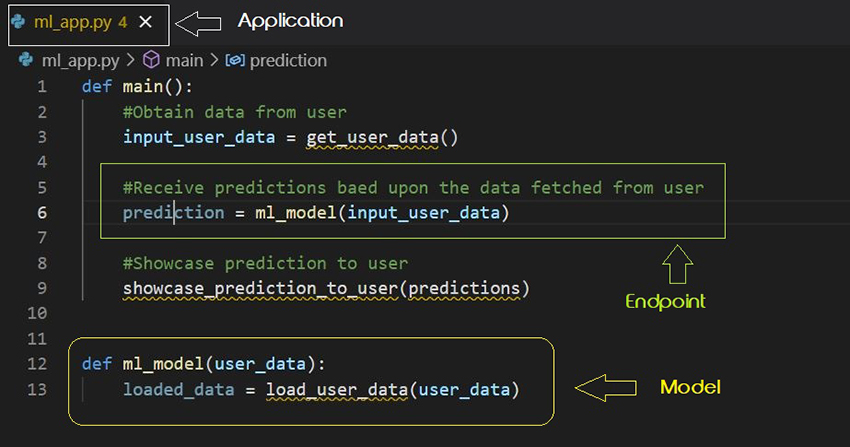The height and width of the screenshot is (447, 850).
Task: Click line number 12 in the gutter
Action: pyautogui.click(x=38, y=363)
